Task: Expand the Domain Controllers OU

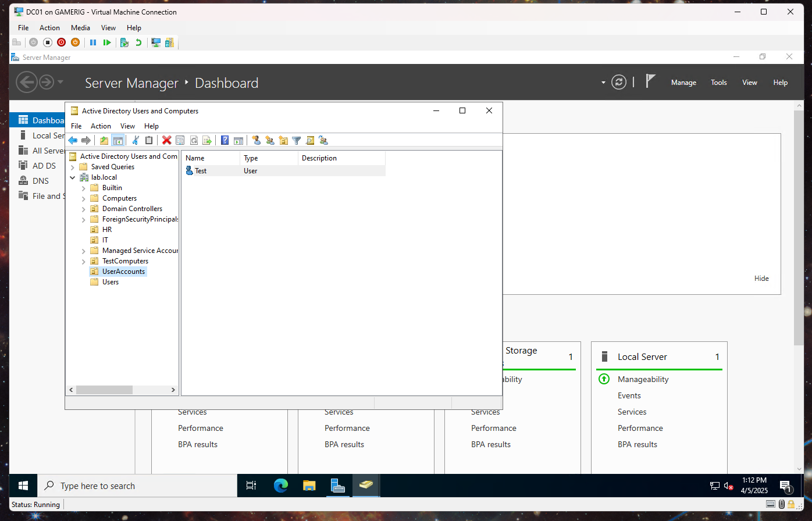Action: [83, 209]
